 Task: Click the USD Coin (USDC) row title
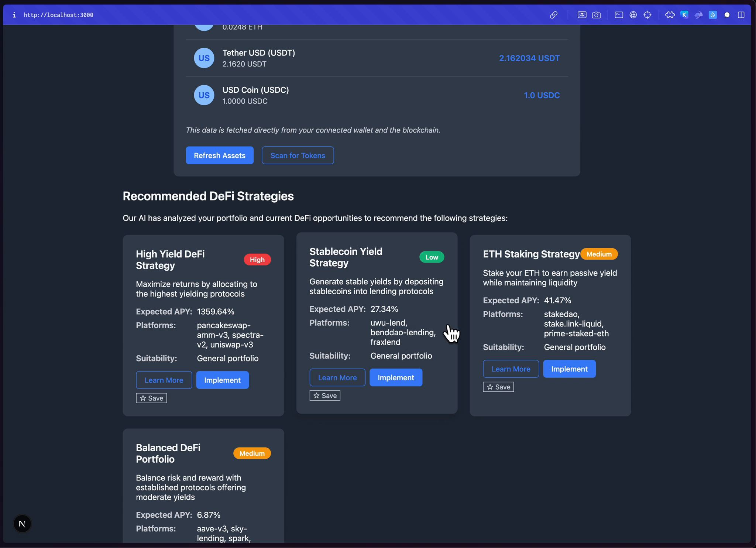pyautogui.click(x=255, y=89)
